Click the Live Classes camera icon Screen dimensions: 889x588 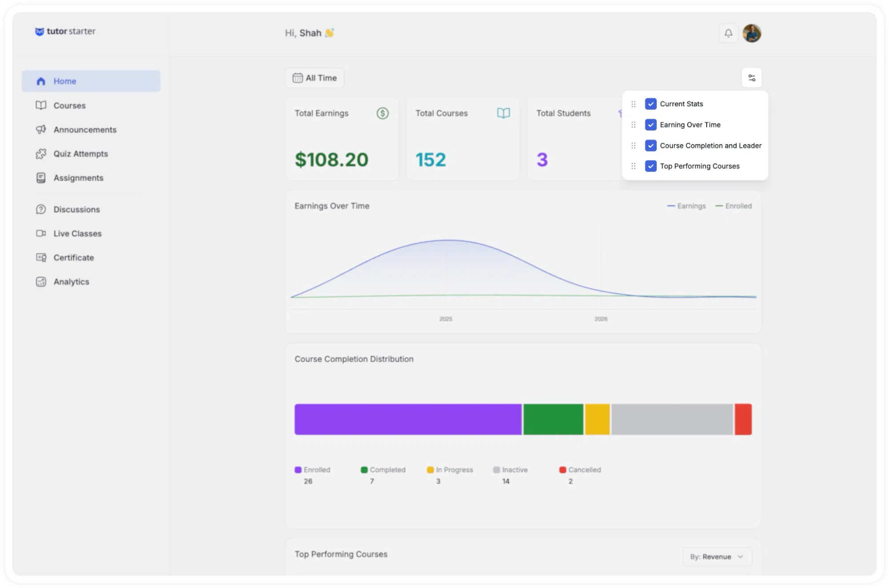[x=41, y=233]
